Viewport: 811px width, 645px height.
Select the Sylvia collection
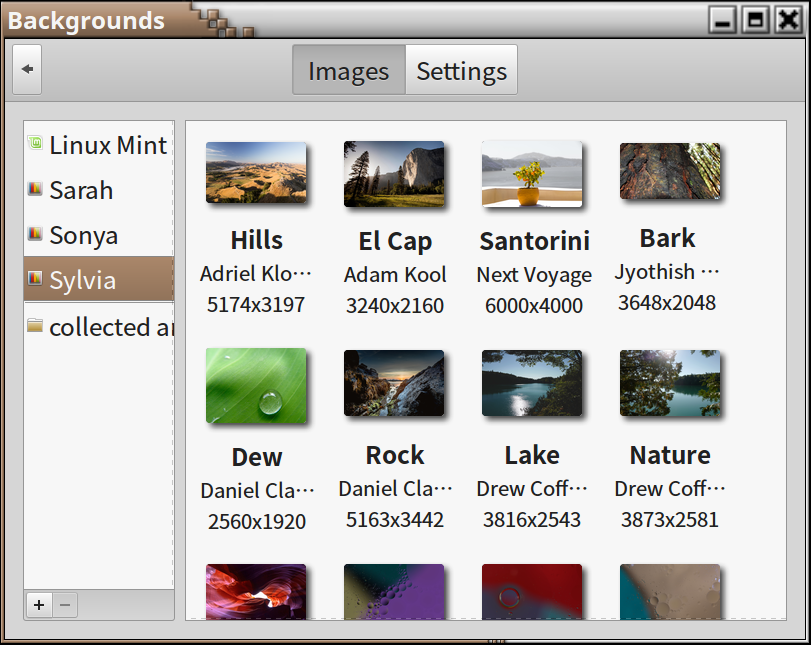[x=99, y=279]
